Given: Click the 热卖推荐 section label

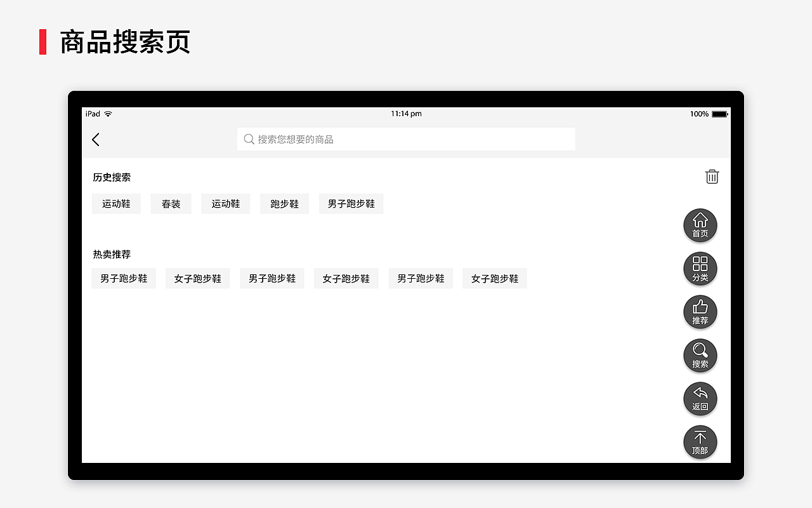Looking at the screenshot, I should (112, 254).
